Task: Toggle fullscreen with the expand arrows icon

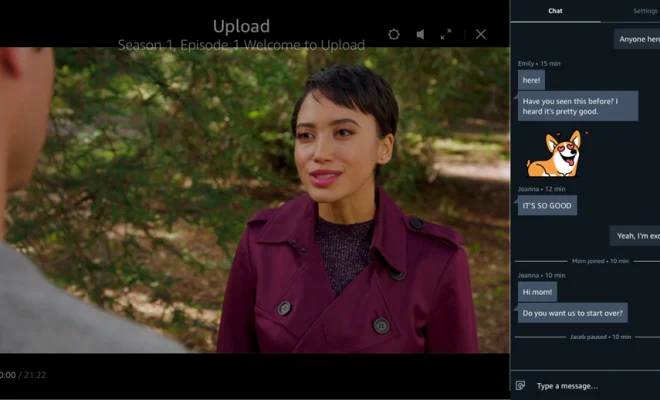Action: pos(446,34)
